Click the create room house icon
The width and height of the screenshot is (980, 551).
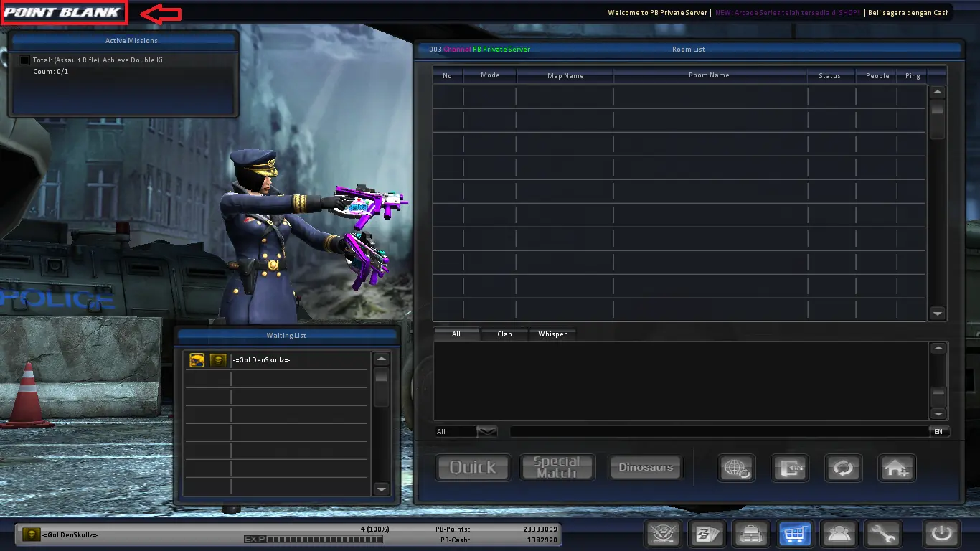pos(897,468)
